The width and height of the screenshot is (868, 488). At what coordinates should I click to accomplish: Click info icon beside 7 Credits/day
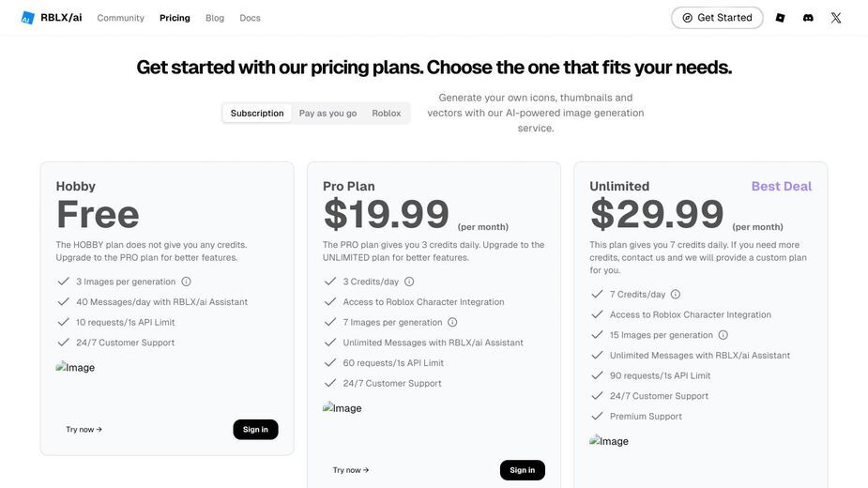point(676,294)
